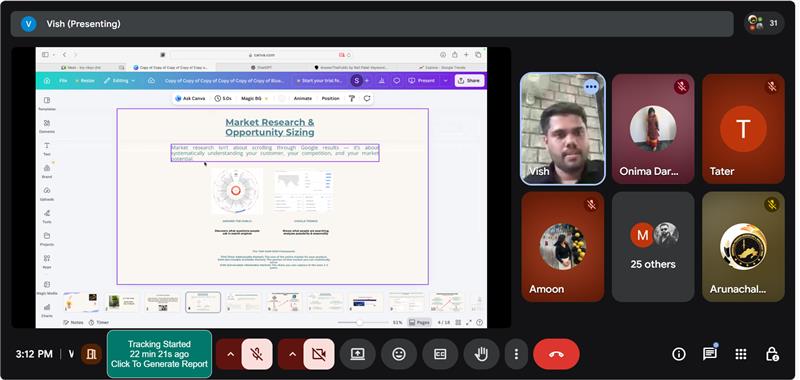Image resolution: width=800 pixels, height=380 pixels.
Task: Click the design title in Canva header
Action: pos(225,81)
